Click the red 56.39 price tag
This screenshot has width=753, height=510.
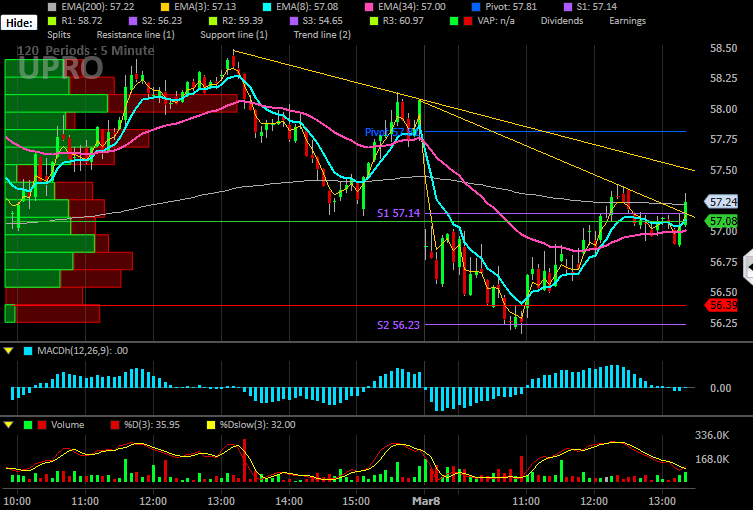(x=721, y=305)
